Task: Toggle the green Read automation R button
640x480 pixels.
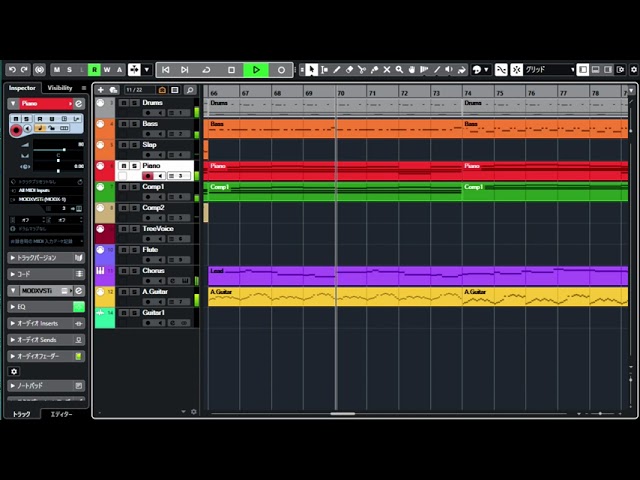Action: click(x=94, y=70)
